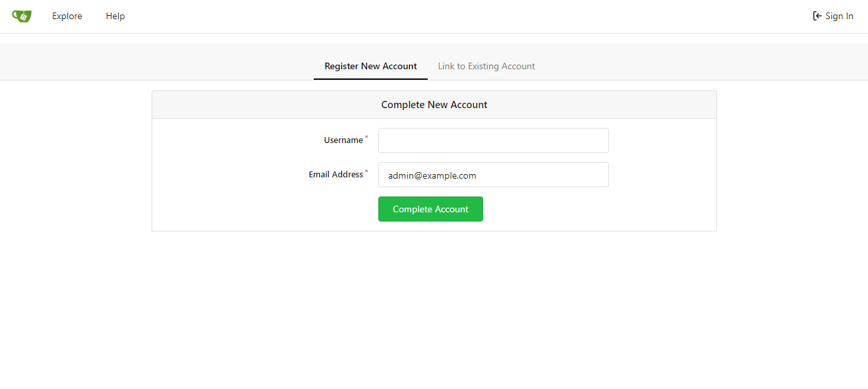
Task: Click the red required asterisk beside Username
Action: [x=366, y=136]
